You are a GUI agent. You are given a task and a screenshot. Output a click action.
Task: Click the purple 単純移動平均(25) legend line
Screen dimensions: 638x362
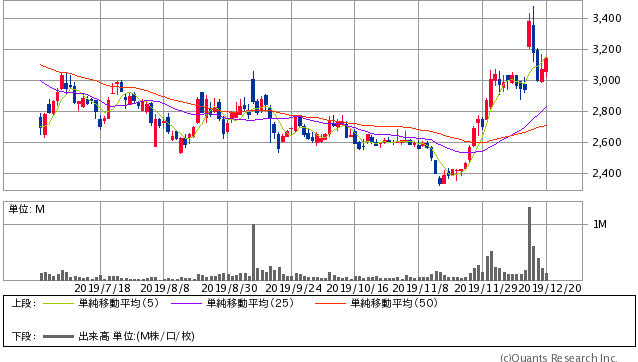pos(186,303)
